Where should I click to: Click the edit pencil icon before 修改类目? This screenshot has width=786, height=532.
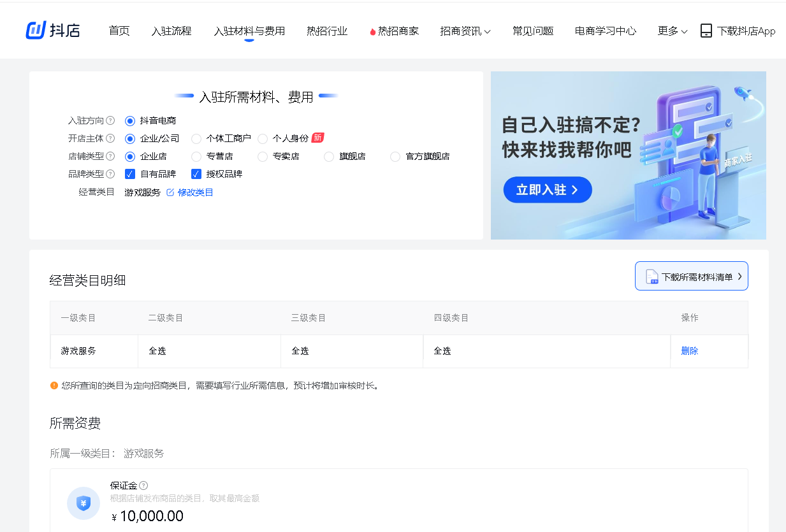click(x=170, y=192)
